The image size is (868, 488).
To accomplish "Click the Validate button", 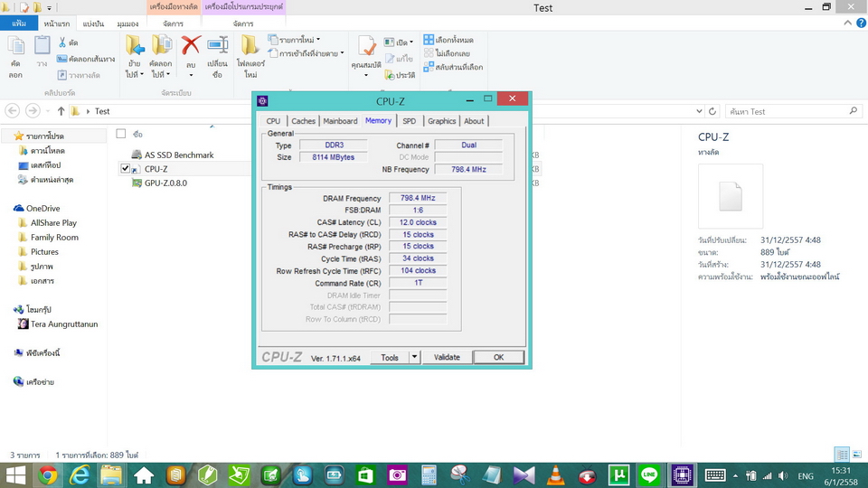I will point(447,358).
